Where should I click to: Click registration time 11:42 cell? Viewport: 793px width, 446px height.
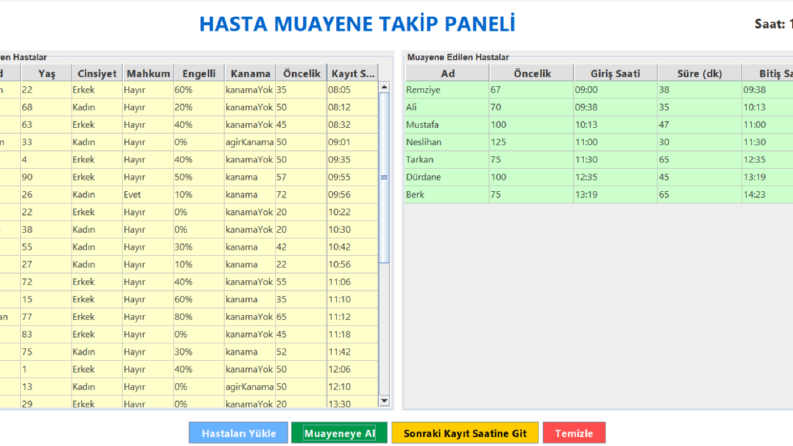[353, 352]
